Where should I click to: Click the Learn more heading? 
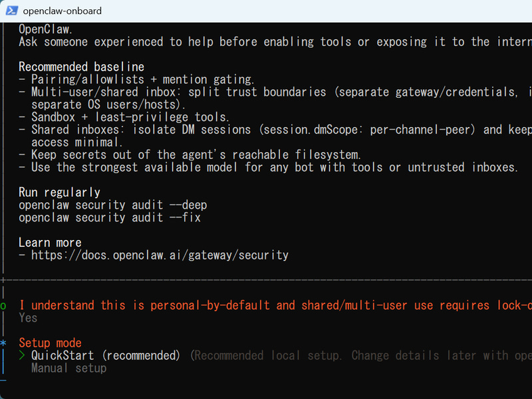click(51, 243)
